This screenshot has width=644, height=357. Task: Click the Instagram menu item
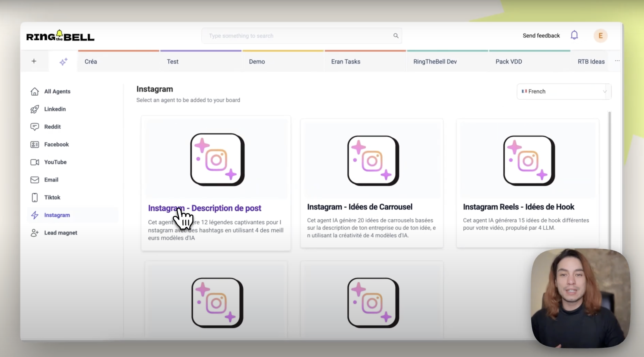point(57,215)
